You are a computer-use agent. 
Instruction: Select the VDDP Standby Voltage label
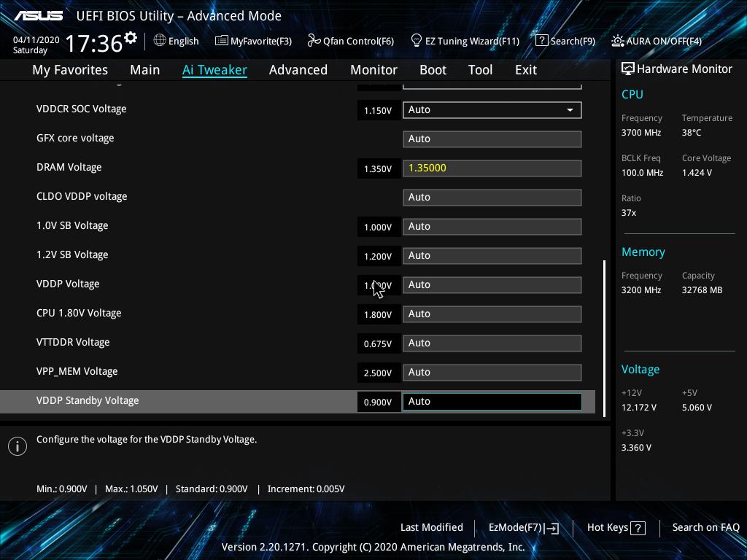click(x=88, y=400)
